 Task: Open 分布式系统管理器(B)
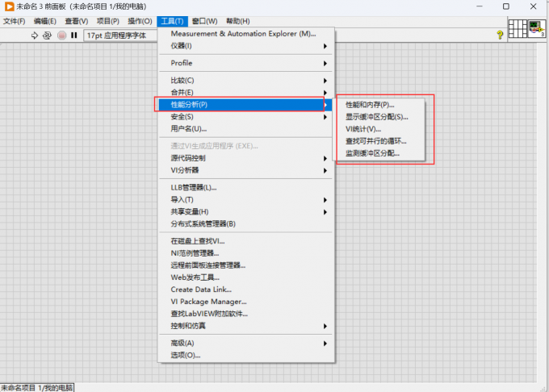[x=245, y=224]
